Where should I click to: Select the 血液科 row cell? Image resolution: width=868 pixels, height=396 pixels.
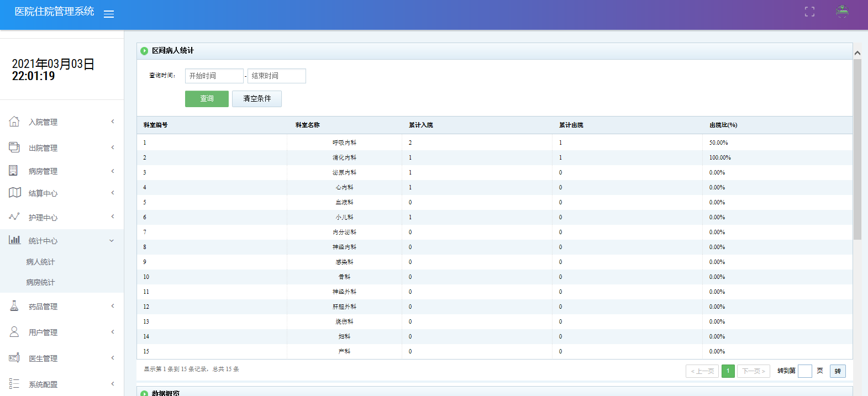coord(344,202)
